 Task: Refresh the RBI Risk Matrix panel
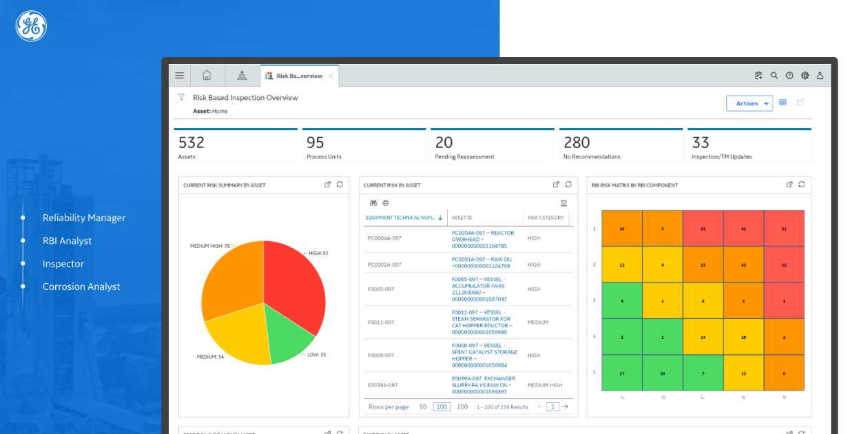(802, 185)
